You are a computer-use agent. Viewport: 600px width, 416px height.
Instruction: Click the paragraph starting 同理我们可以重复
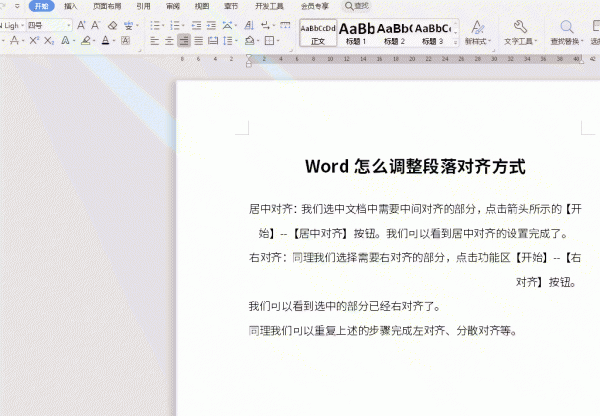(x=383, y=330)
